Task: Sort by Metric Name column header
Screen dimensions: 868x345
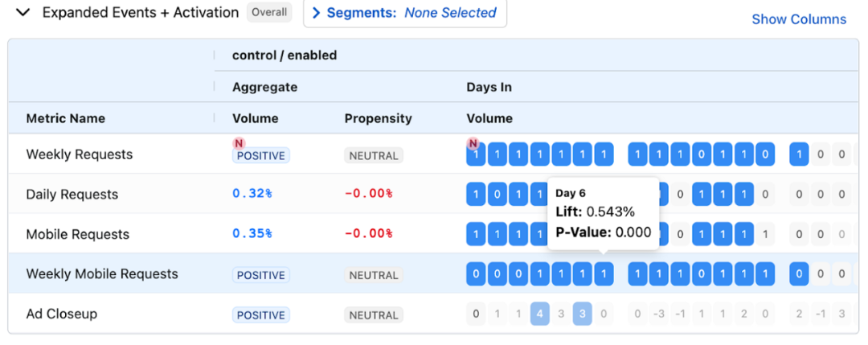Action: pos(66,118)
